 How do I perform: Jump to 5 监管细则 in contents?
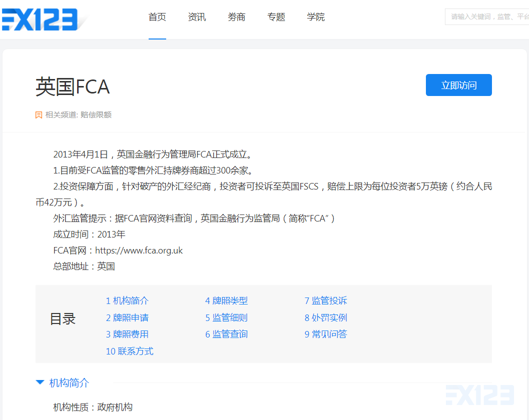pos(226,317)
